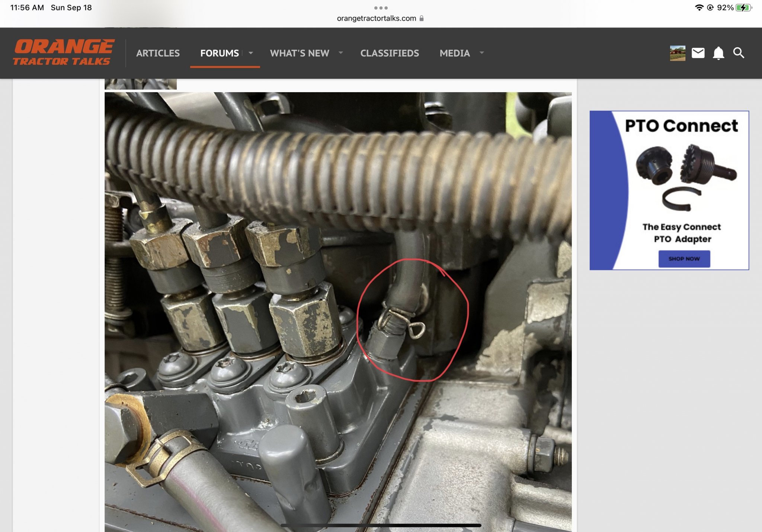Click the Orange Tractor Talks logo
Image resolution: width=762 pixels, height=532 pixels.
[x=63, y=52]
